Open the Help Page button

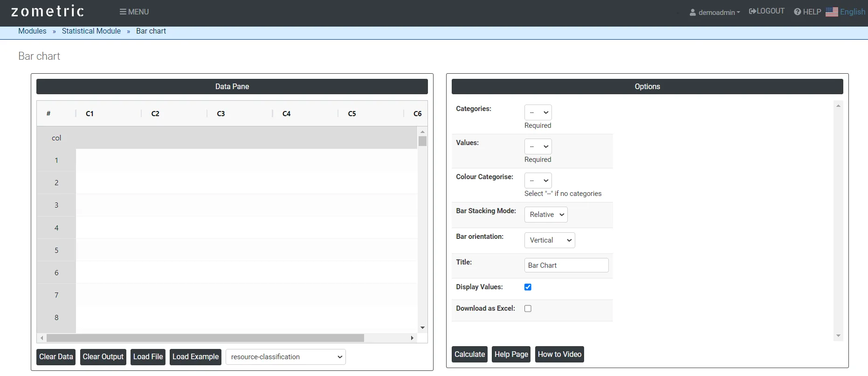click(511, 354)
